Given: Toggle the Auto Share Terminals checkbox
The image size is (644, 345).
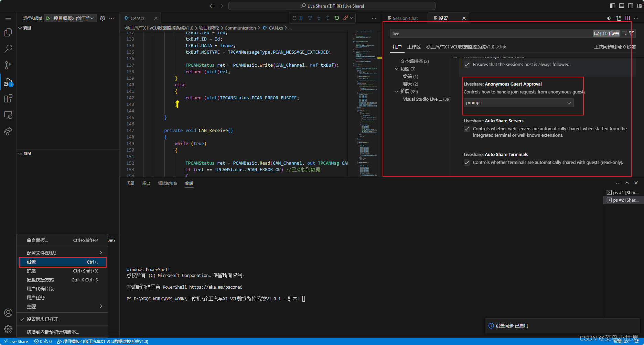Looking at the screenshot, I should click(467, 163).
